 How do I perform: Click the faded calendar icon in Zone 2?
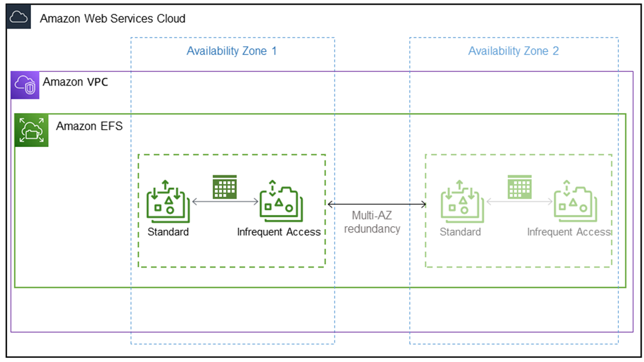[519, 187]
